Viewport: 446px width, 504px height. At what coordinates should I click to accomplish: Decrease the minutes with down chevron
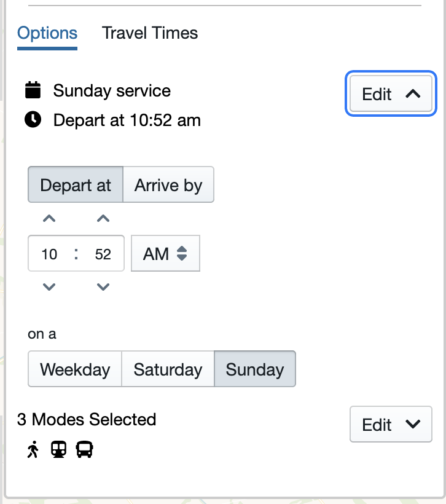pos(103,287)
